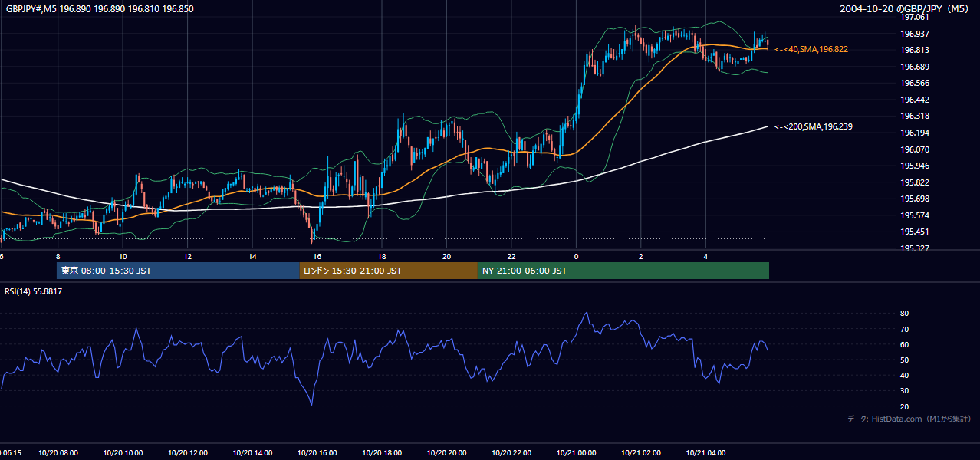Click price axis value 196.442
This screenshot has width=980, height=460.
coord(915,100)
